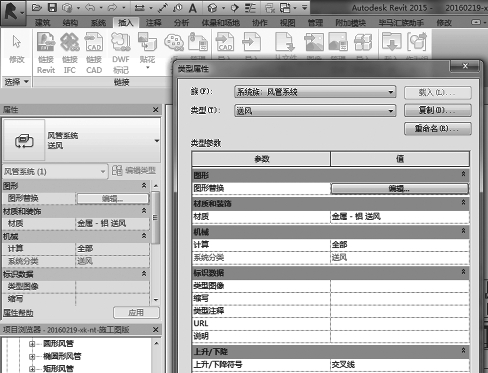Open the Type dropdown showing 送风
Screen dimensions: 488x373
coord(315,110)
